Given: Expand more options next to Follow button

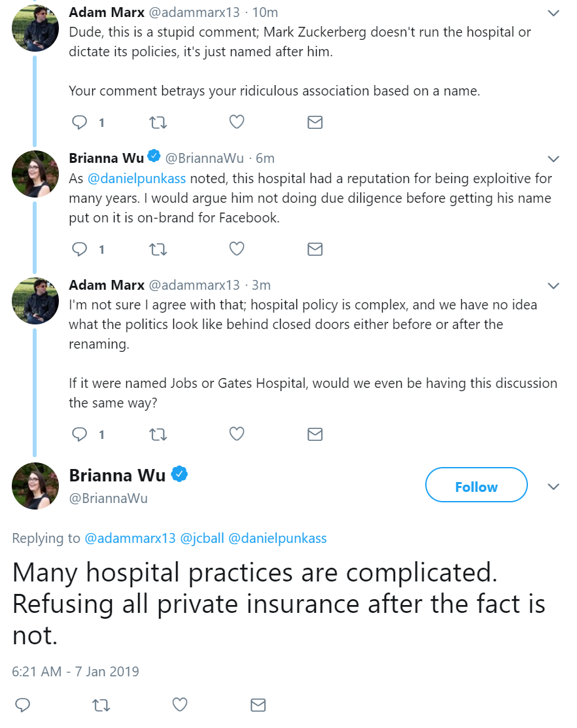Looking at the screenshot, I should pyautogui.click(x=553, y=487).
